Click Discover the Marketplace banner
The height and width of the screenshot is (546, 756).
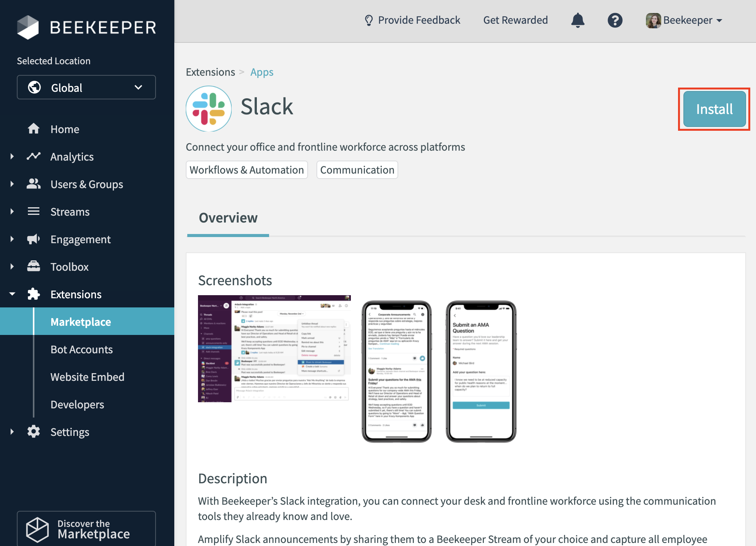(x=86, y=529)
